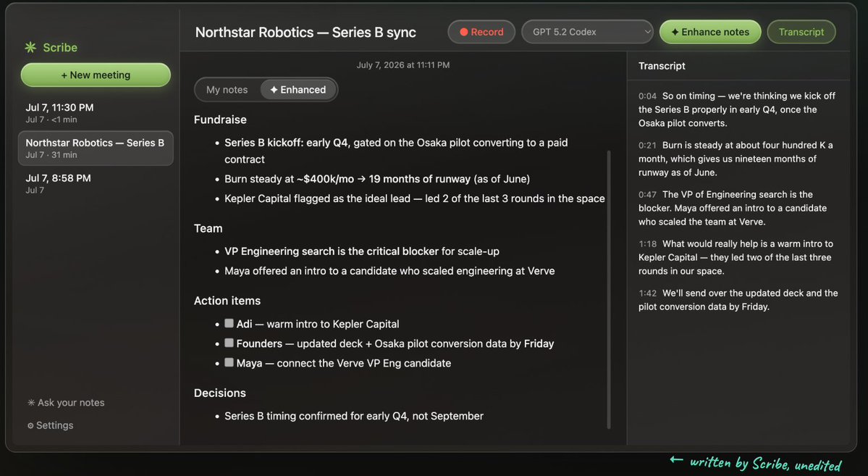Click the Ask your notes asterisk icon
Image resolution: width=868 pixels, height=476 pixels.
[x=31, y=402]
